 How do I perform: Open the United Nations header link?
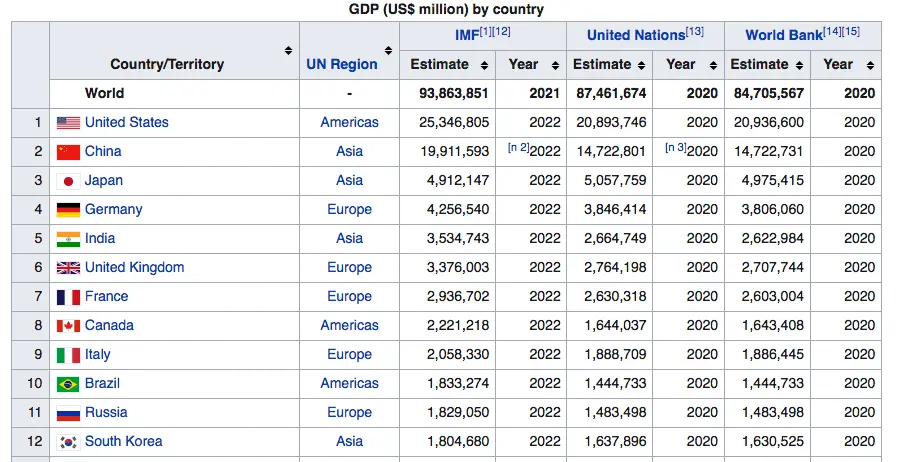[635, 35]
